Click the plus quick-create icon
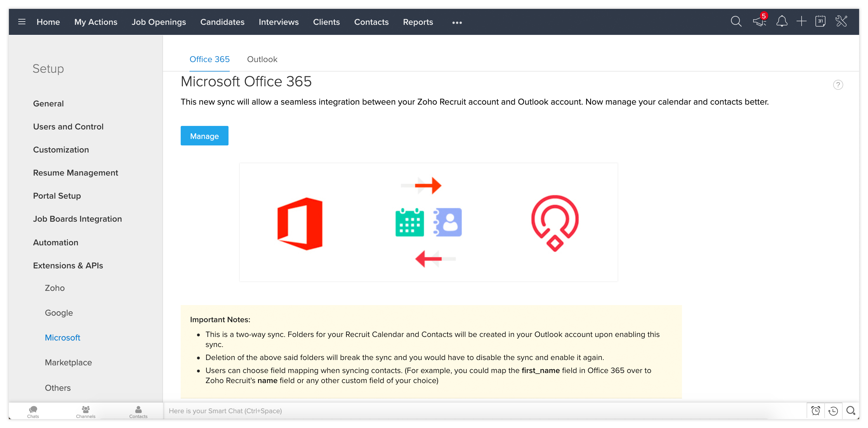The height and width of the screenshot is (428, 868). point(801,22)
